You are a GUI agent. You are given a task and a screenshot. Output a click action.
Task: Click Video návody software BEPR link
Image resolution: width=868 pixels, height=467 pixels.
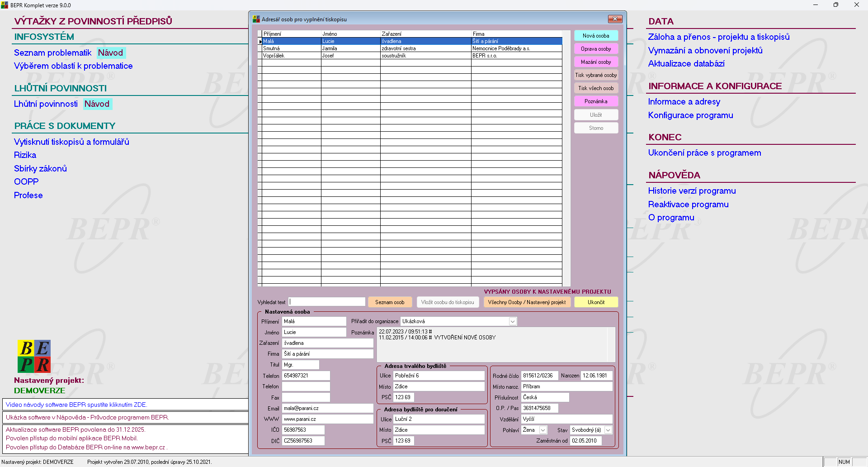pos(76,405)
